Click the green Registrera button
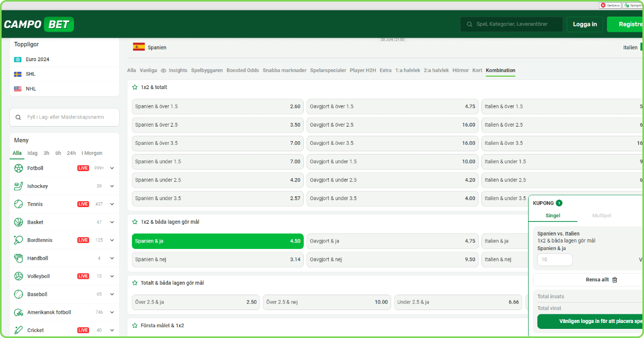Image resolution: width=644 pixels, height=338 pixels. 626,24
